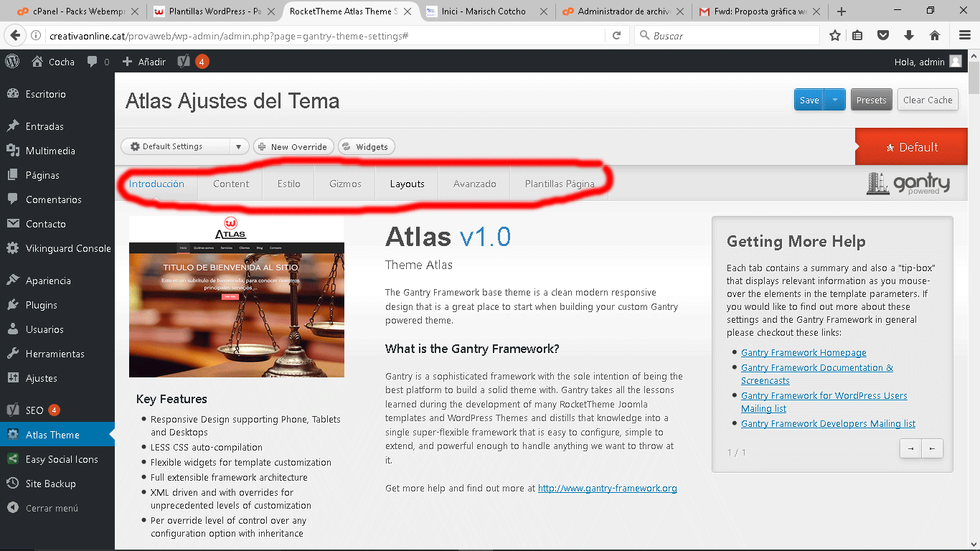Expand the Save button dropdown arrow
980x551 pixels.
835,100
